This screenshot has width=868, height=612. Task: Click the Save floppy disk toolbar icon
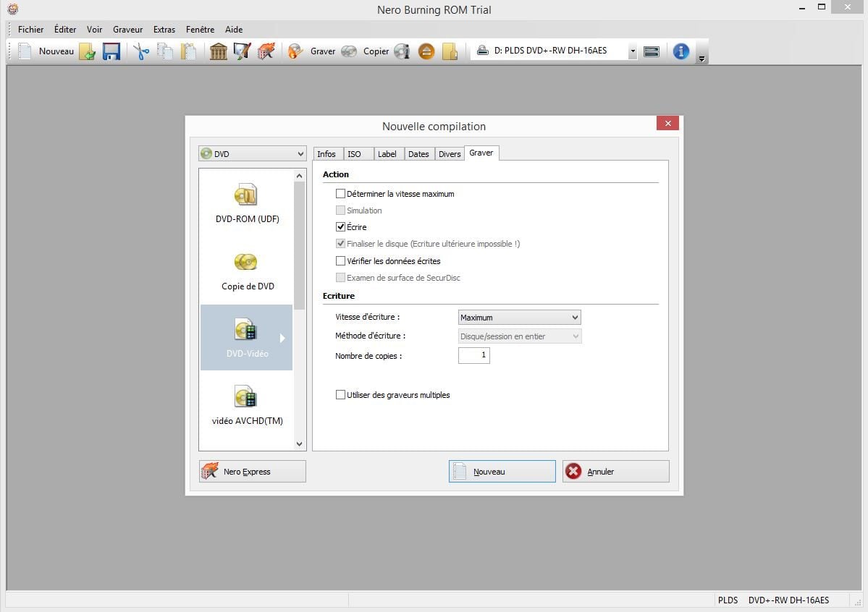111,51
